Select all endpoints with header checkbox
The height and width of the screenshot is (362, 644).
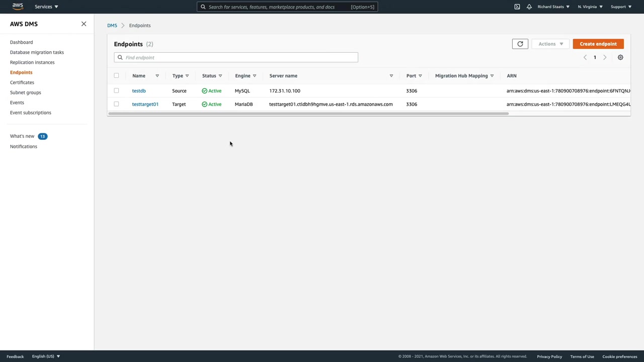click(x=116, y=75)
